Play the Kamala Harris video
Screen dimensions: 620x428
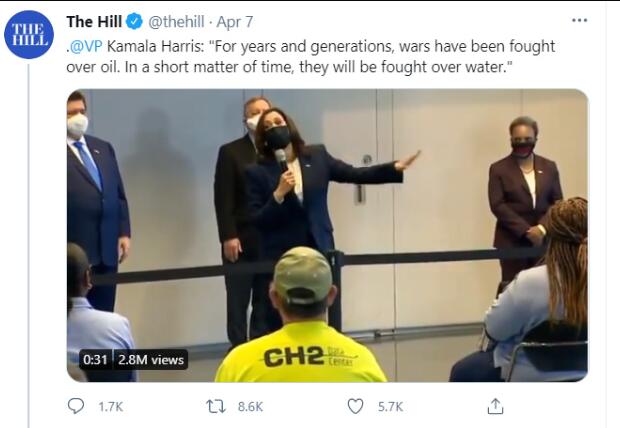pos(327,235)
